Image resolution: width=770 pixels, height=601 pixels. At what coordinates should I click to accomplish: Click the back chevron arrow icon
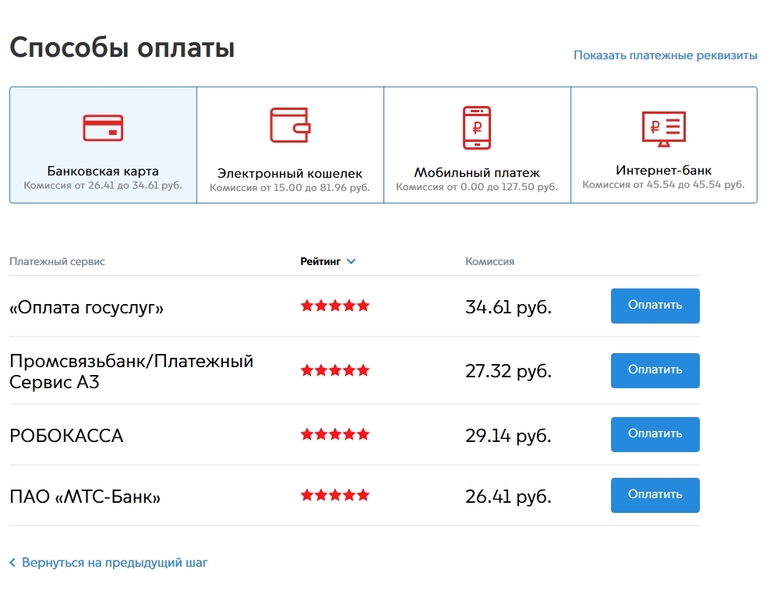(x=13, y=563)
